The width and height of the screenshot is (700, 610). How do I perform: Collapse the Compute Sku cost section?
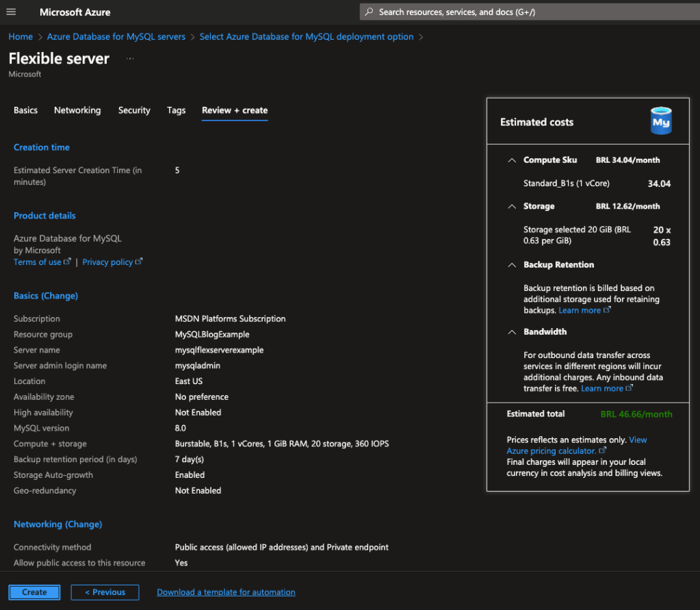click(x=511, y=160)
